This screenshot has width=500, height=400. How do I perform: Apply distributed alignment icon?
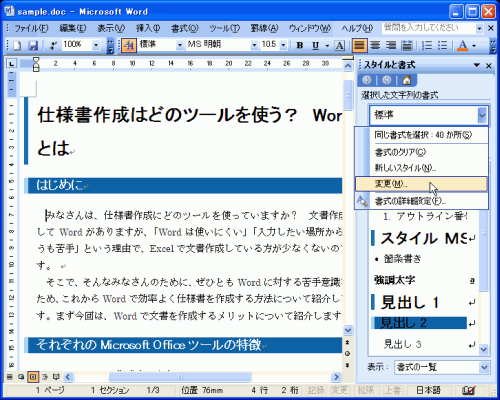(x=407, y=45)
